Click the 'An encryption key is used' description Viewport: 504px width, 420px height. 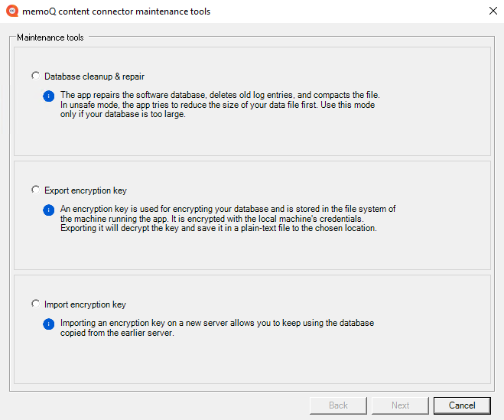point(227,218)
